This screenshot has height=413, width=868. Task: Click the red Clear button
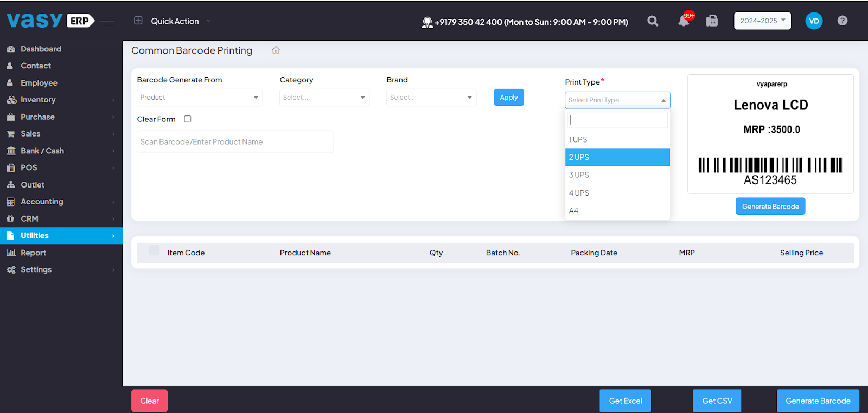149,401
